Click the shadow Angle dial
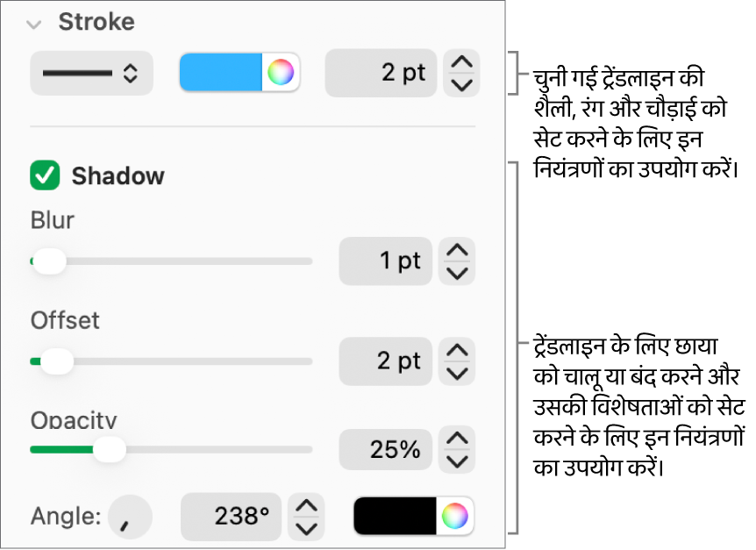Viewport: 756px width, 550px height. click(x=131, y=517)
